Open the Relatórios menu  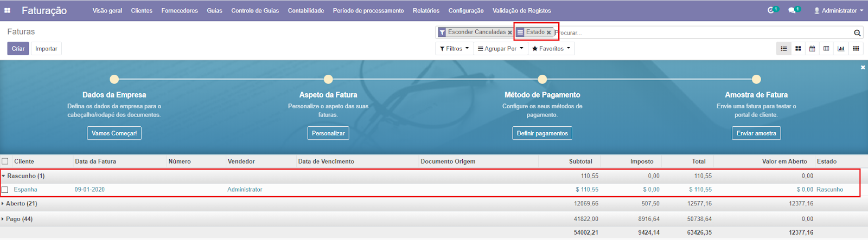click(x=426, y=10)
